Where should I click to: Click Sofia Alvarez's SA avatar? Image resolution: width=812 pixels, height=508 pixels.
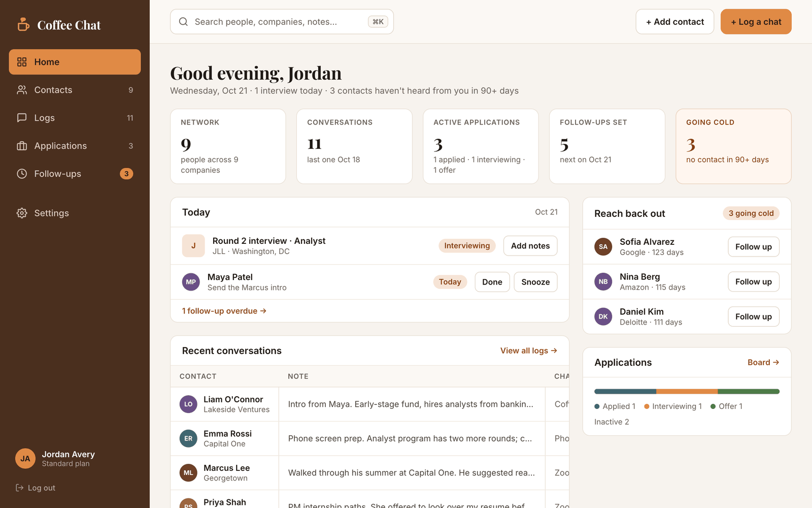click(603, 247)
